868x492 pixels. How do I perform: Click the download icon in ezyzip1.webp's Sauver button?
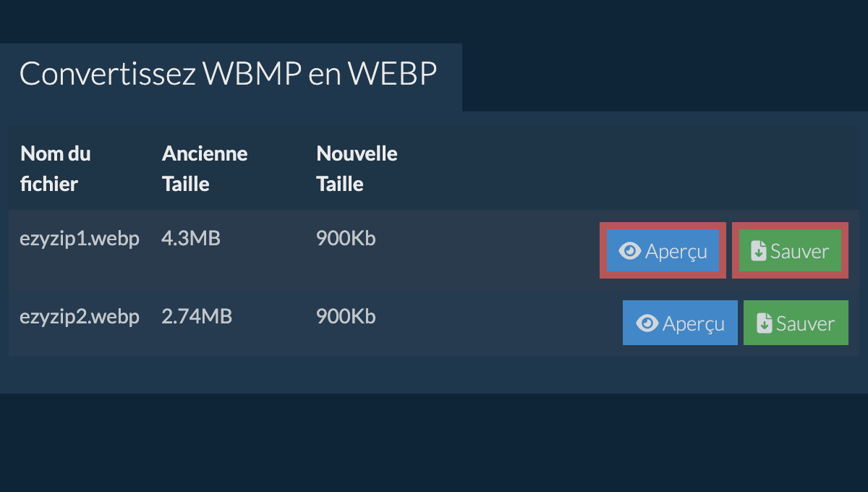(x=759, y=251)
